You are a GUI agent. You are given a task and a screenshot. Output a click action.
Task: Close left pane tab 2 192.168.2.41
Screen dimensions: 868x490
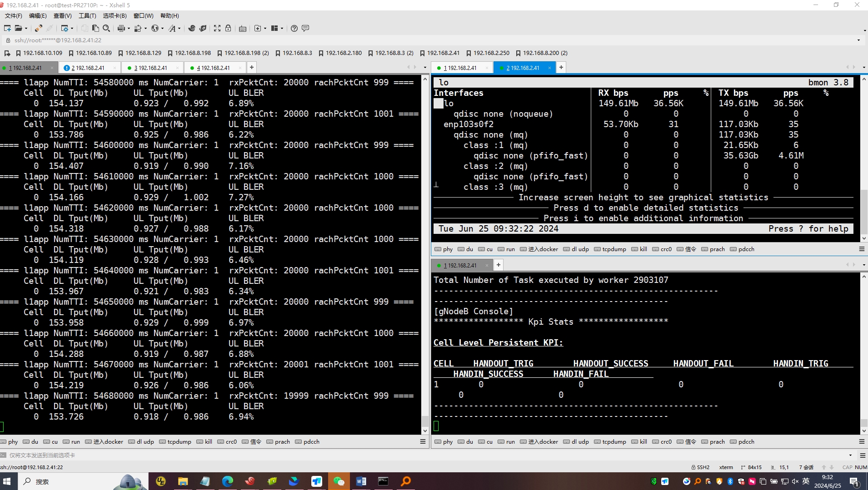pos(115,68)
